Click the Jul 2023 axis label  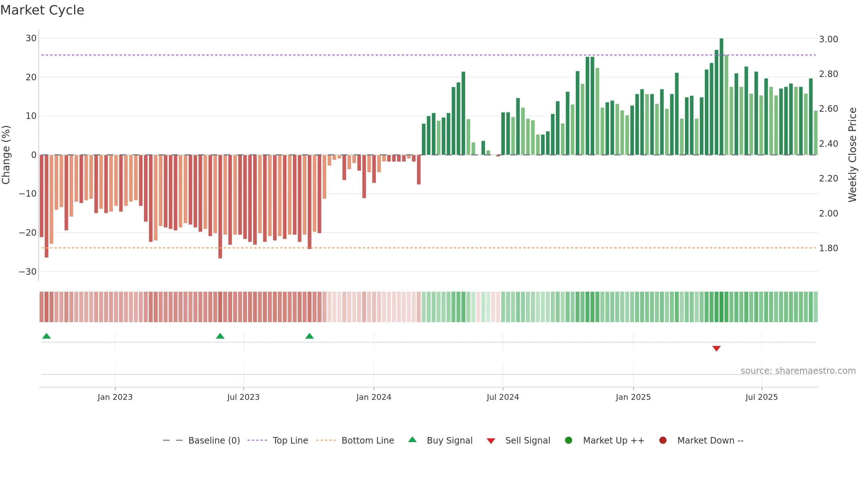(243, 397)
